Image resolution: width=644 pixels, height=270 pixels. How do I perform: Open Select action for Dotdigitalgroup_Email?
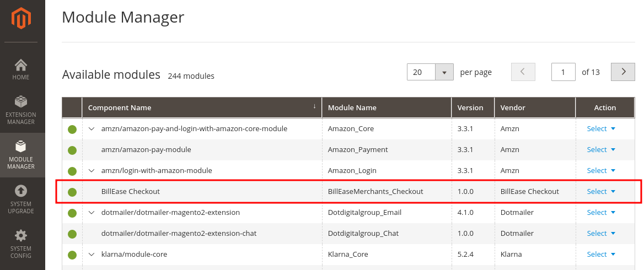tap(602, 212)
